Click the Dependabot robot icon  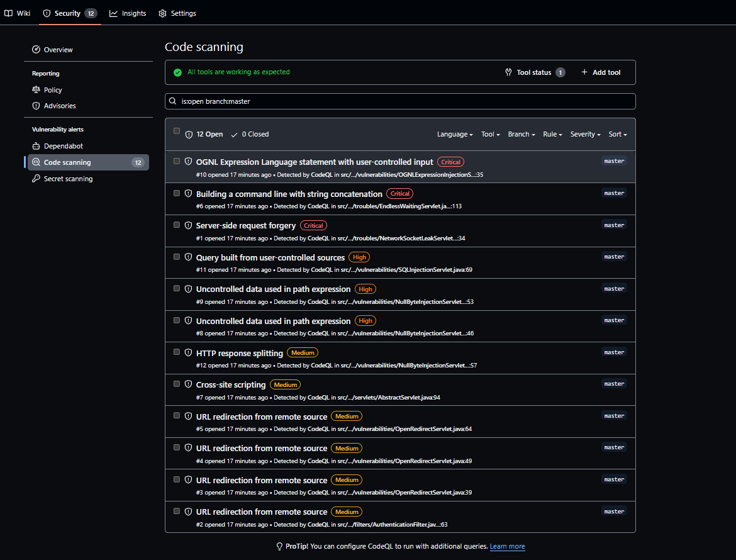point(36,146)
